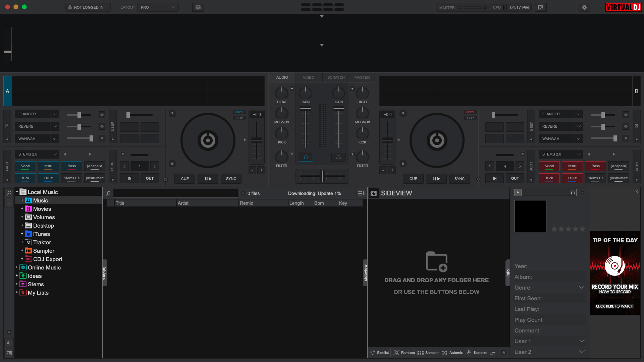Image resolution: width=644 pixels, height=362 pixels.
Task: Select the iTunes folder in tree
Action: click(x=41, y=234)
